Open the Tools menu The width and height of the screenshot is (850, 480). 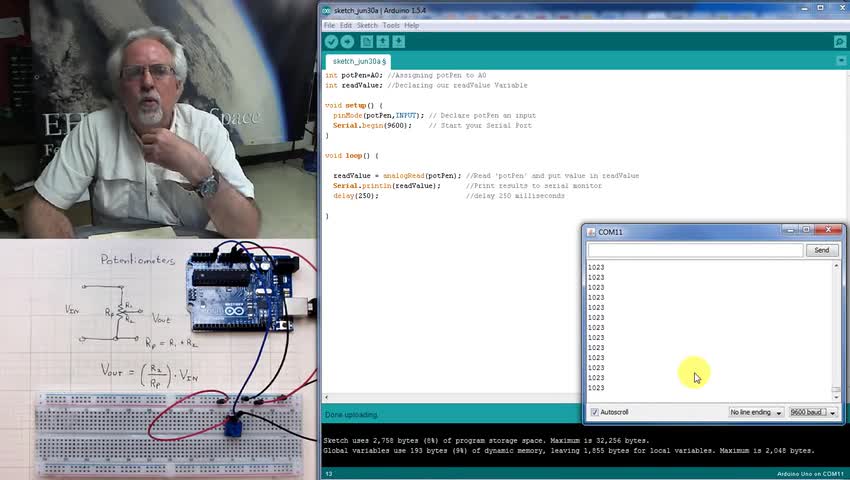click(x=391, y=25)
